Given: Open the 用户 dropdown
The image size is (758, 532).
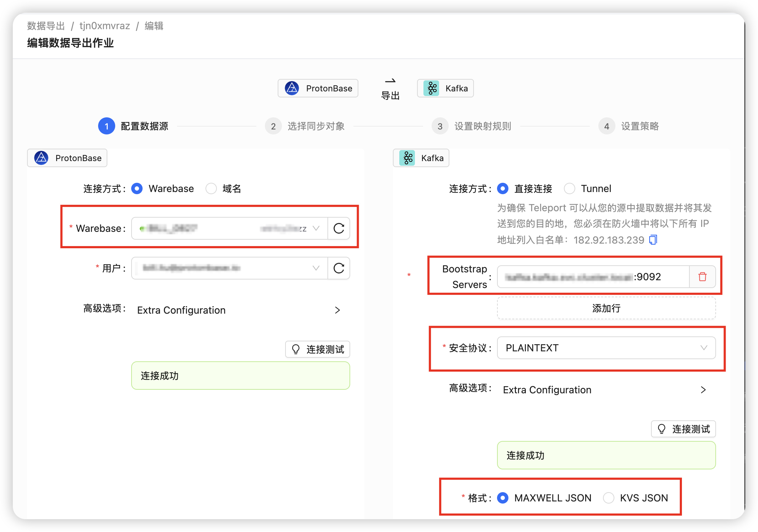Looking at the screenshot, I should [230, 268].
